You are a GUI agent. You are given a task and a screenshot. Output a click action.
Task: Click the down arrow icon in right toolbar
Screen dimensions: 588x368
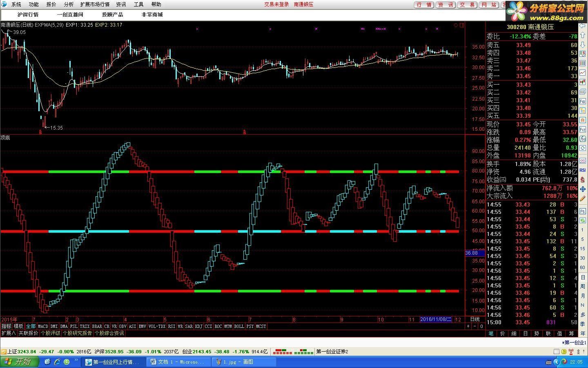click(x=583, y=45)
